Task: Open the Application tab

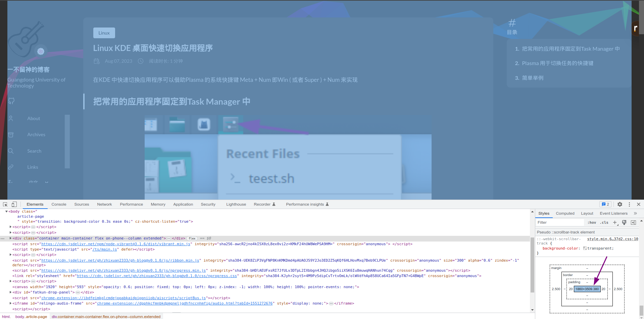Action: [x=183, y=204]
